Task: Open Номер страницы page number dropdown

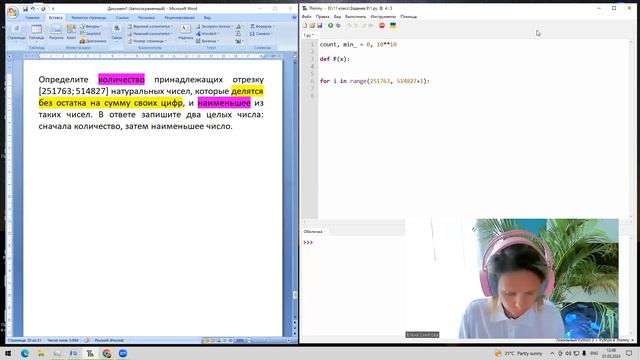Action: pyautogui.click(x=147, y=41)
